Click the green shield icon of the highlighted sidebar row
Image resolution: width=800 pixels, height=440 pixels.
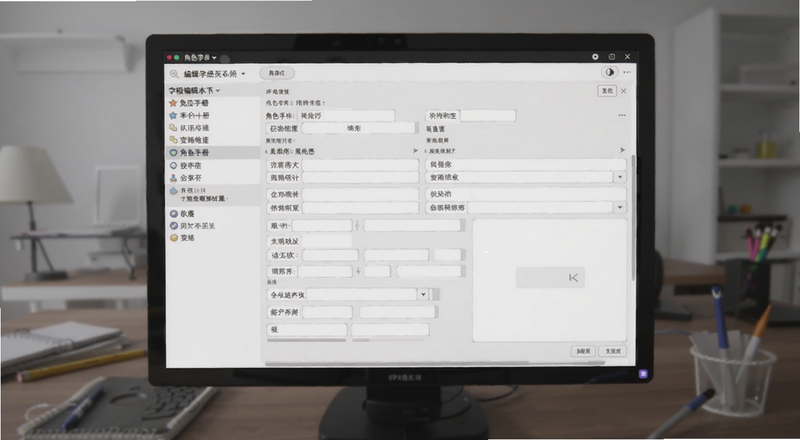(173, 153)
